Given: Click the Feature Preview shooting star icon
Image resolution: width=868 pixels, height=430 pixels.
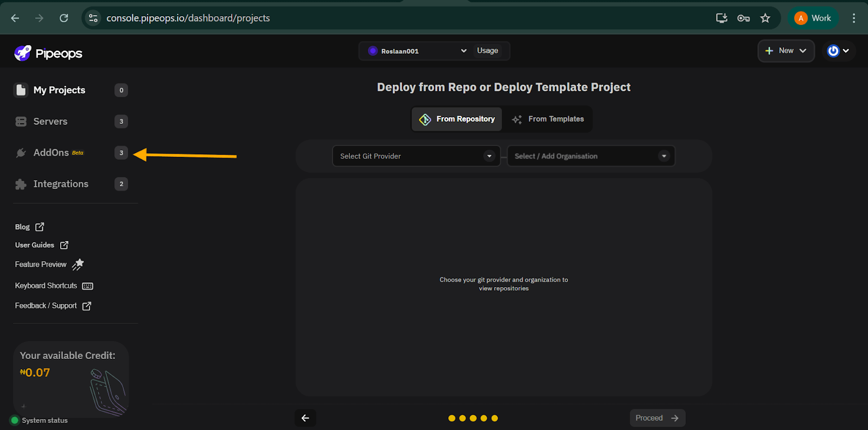Looking at the screenshot, I should coord(78,264).
